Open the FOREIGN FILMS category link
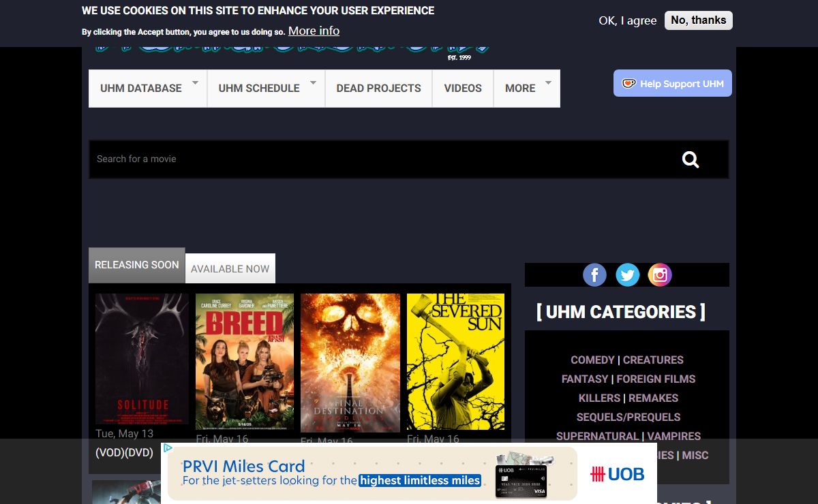Image resolution: width=818 pixels, height=504 pixels. pos(656,379)
